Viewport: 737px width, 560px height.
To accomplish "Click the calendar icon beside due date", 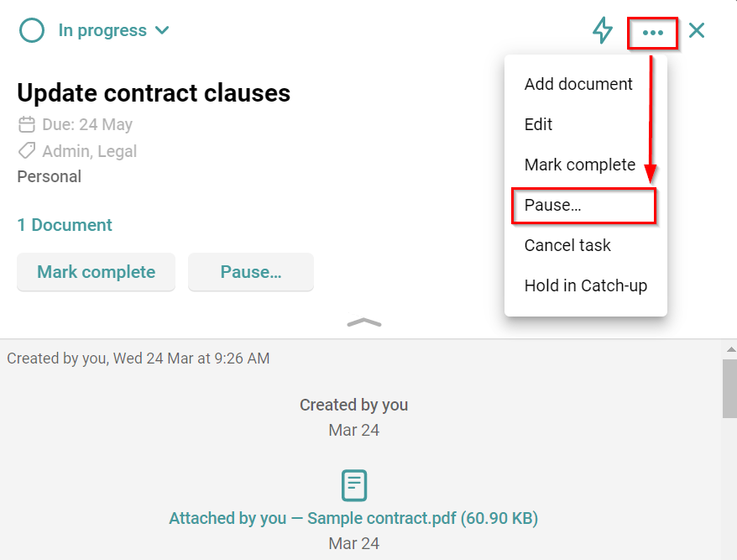I will 27,125.
